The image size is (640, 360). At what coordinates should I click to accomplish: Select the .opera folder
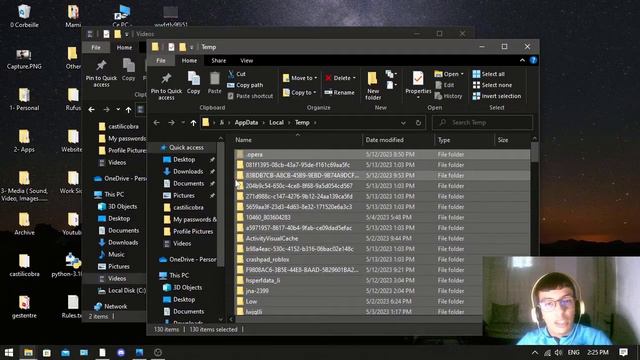click(x=382, y=155)
